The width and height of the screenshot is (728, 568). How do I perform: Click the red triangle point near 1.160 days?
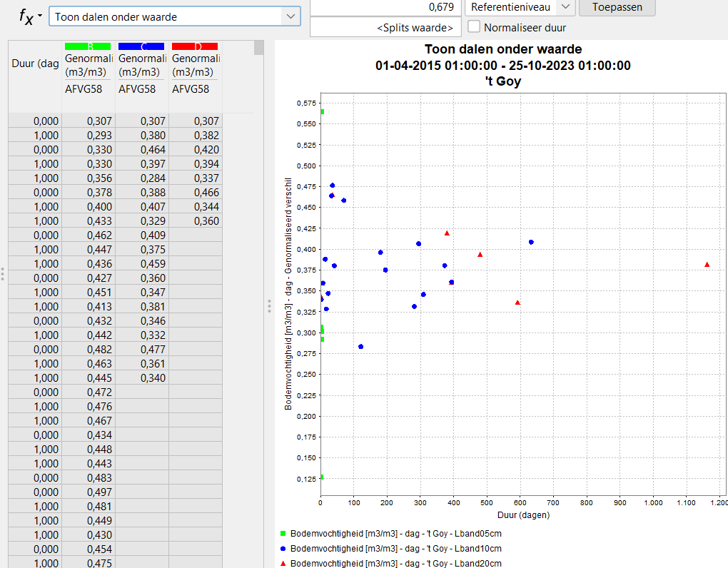(707, 265)
